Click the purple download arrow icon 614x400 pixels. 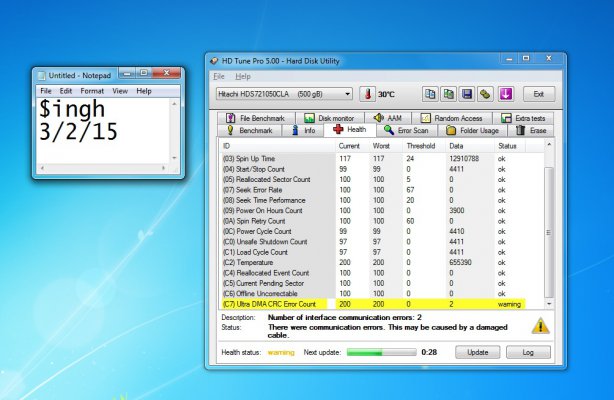[506, 94]
